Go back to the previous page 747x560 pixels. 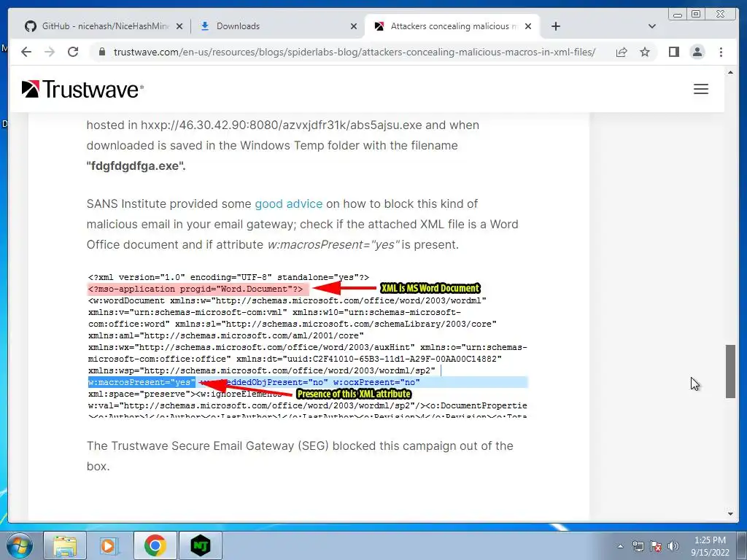tap(26, 52)
